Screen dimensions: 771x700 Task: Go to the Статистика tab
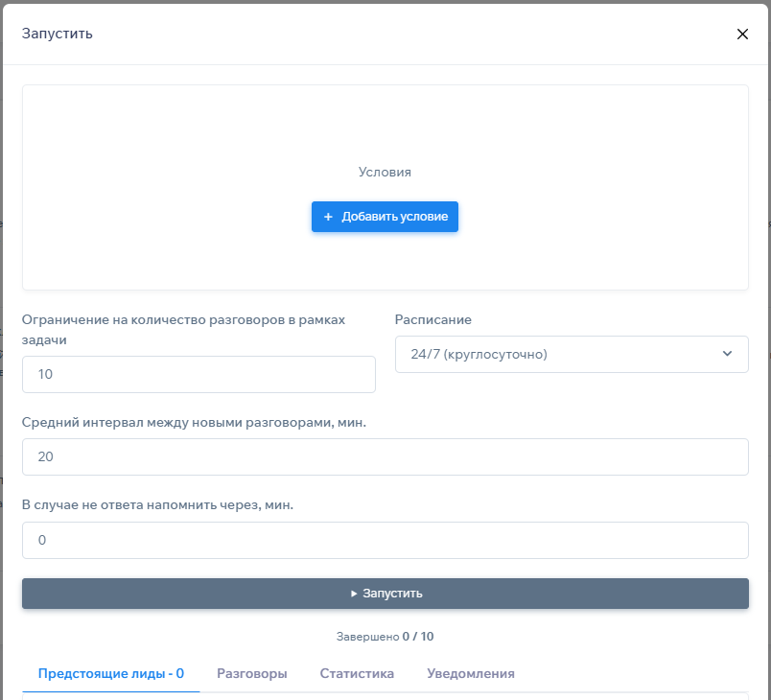pos(357,673)
